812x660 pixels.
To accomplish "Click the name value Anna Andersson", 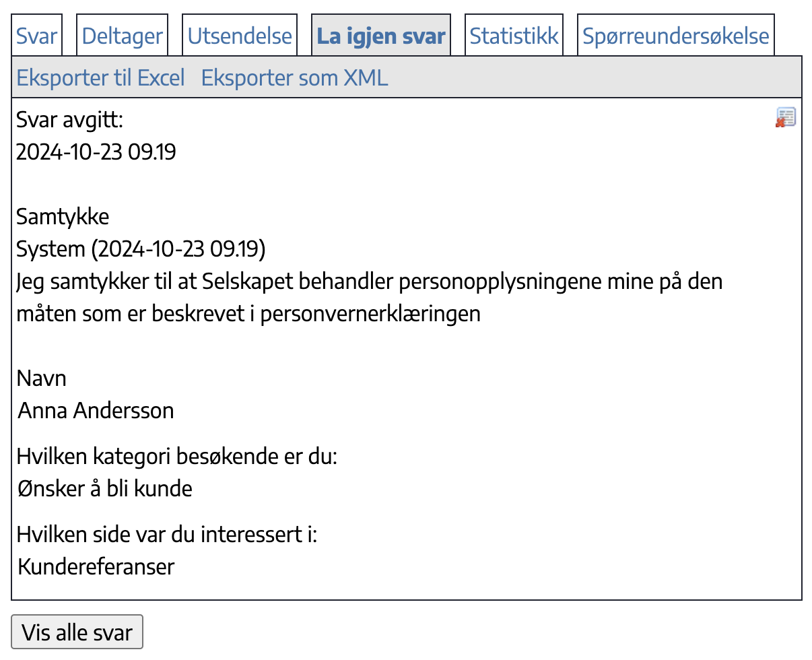I will point(96,410).
